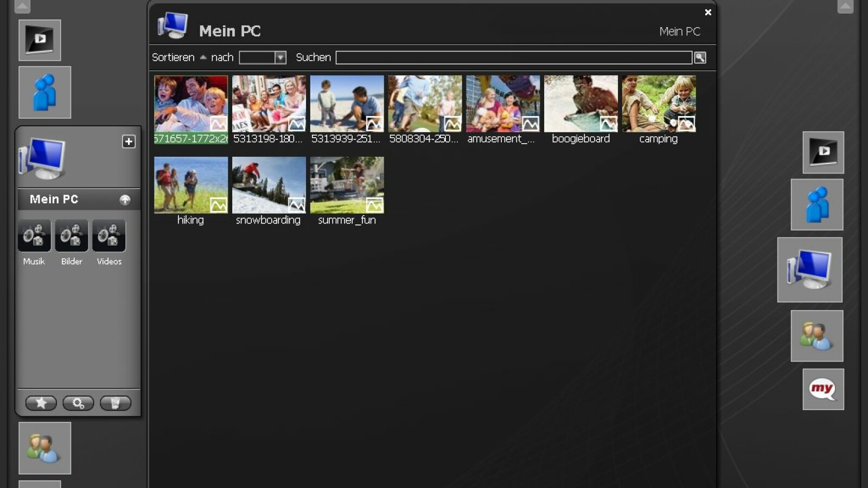Click the scroll-up arrow above left sidebar

[22, 7]
